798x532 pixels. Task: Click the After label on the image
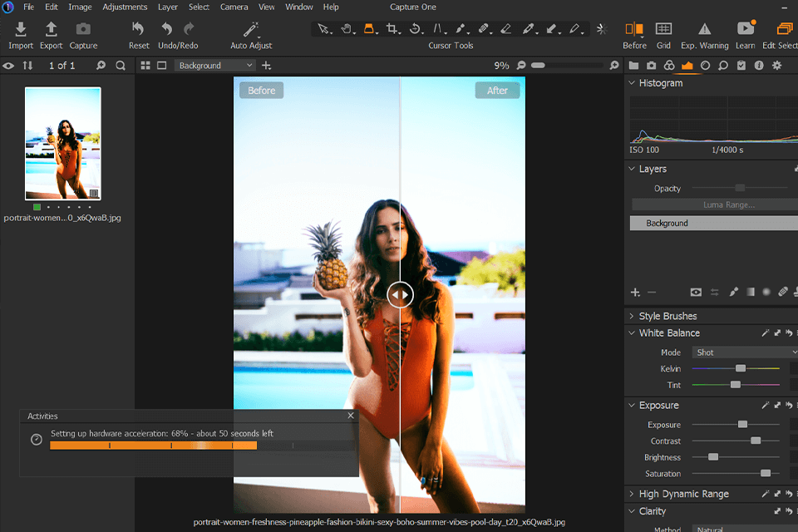click(x=497, y=90)
